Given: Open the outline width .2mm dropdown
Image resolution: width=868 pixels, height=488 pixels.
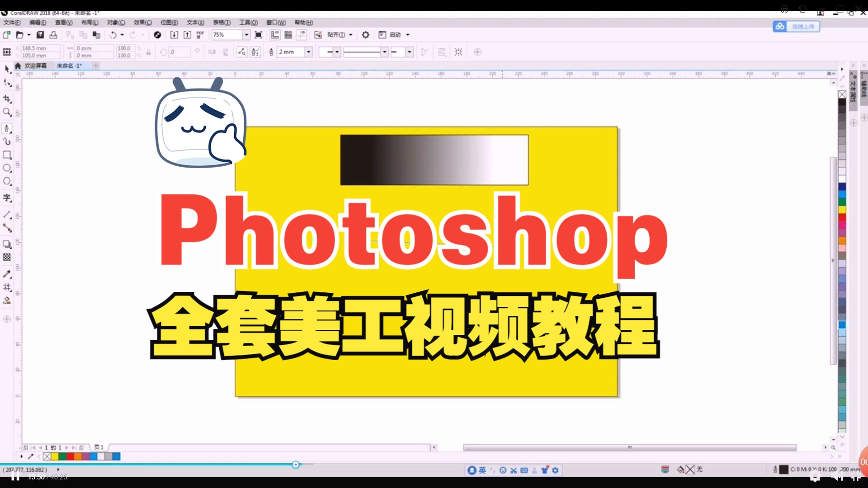Looking at the screenshot, I should click(x=309, y=52).
